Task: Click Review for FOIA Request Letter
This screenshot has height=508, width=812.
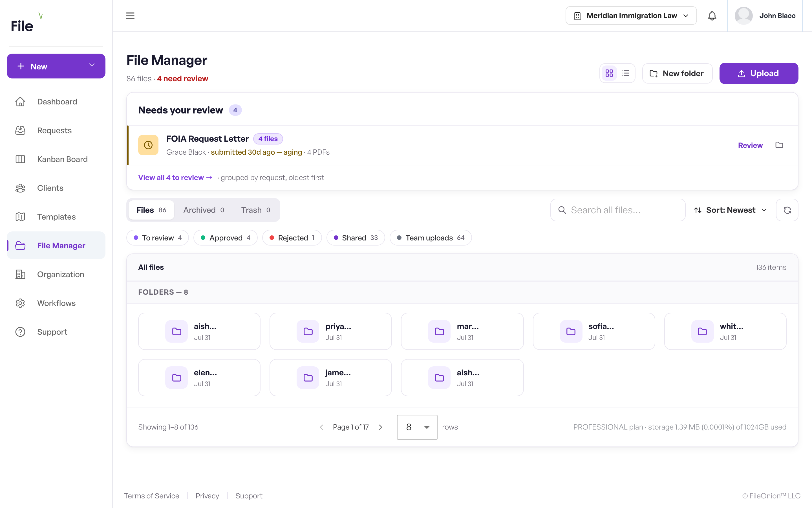Action: point(750,145)
